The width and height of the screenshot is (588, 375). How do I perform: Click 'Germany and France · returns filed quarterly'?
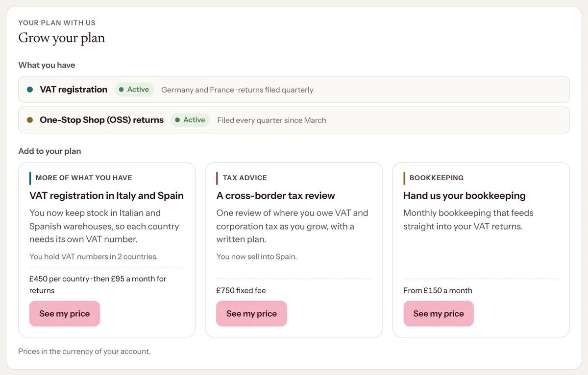237,90
